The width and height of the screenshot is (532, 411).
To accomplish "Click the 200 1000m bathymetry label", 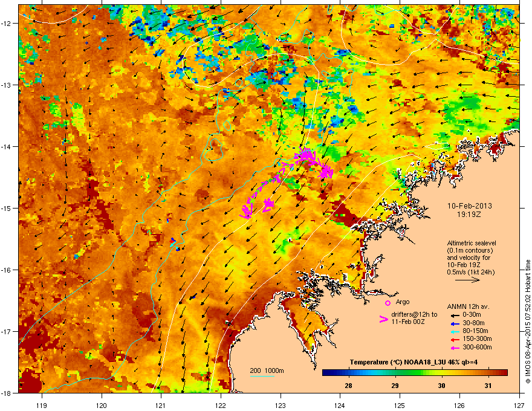I will [267, 371].
